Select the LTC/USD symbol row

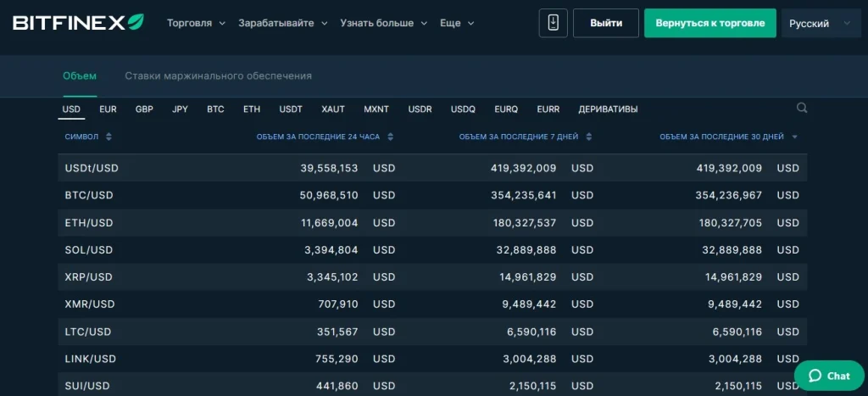click(432, 332)
